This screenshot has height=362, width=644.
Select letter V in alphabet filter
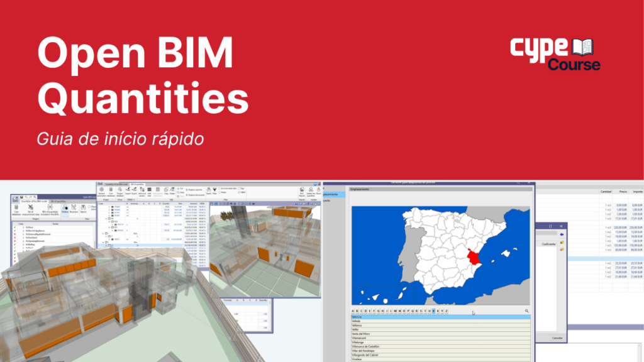click(x=433, y=311)
